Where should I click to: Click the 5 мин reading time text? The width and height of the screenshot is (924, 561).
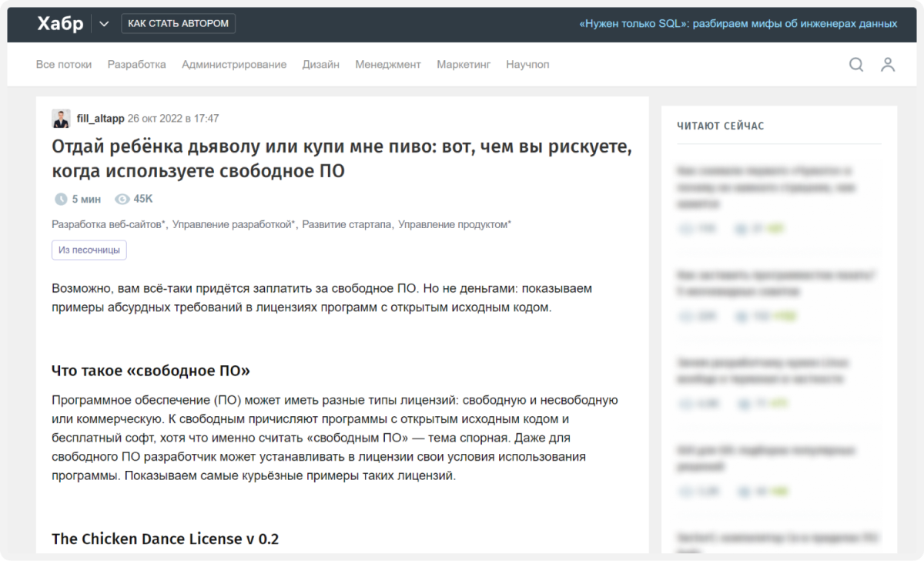pos(86,199)
